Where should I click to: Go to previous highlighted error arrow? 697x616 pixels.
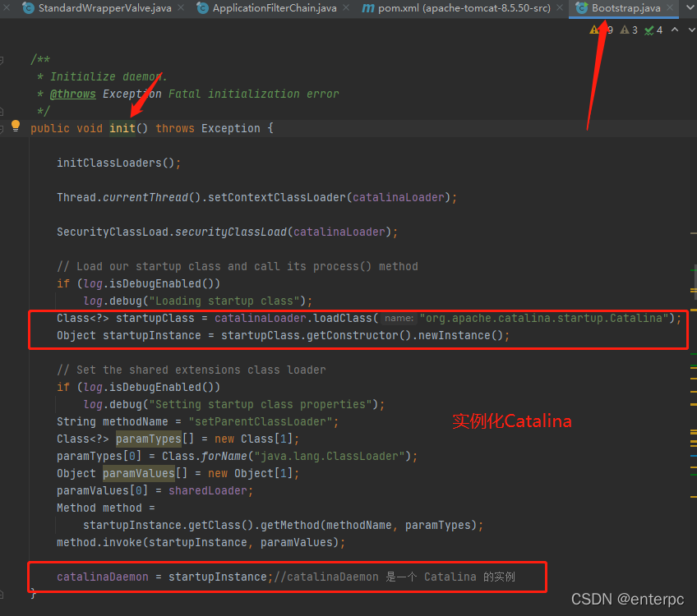[675, 30]
